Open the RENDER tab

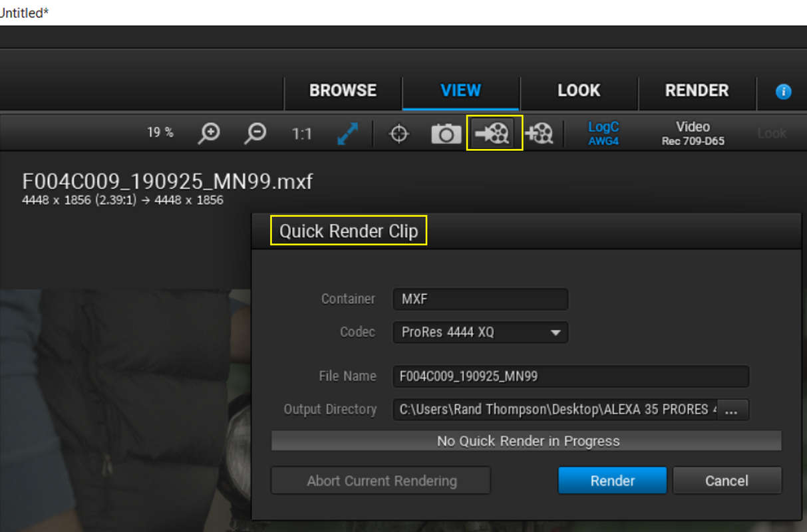[x=697, y=90]
